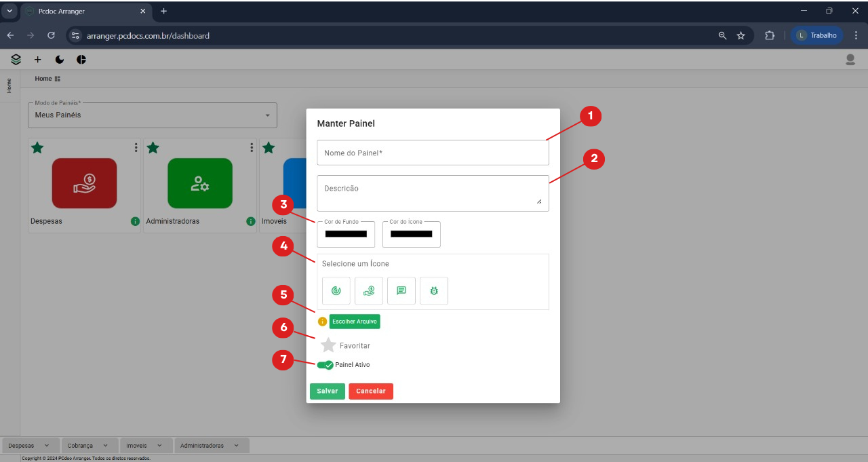This screenshot has width=868, height=462.
Task: Choose the hand holding coin icon in the dialog
Action: [369, 290]
